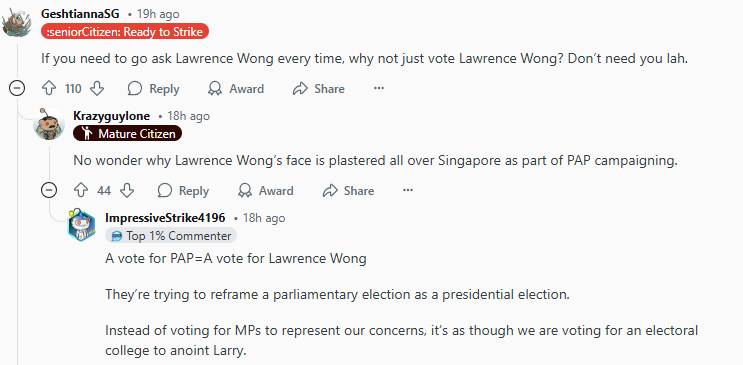
Task: Downvote Krazyguylone's comment with 44 votes
Action: pyautogui.click(x=127, y=191)
